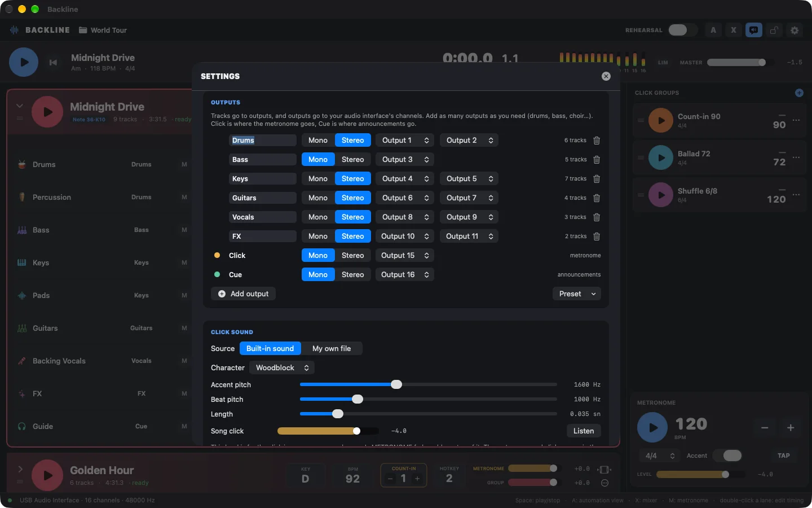Image resolution: width=812 pixels, height=508 pixels.
Task: Delete the Bass output with trash icon
Action: [x=597, y=160]
